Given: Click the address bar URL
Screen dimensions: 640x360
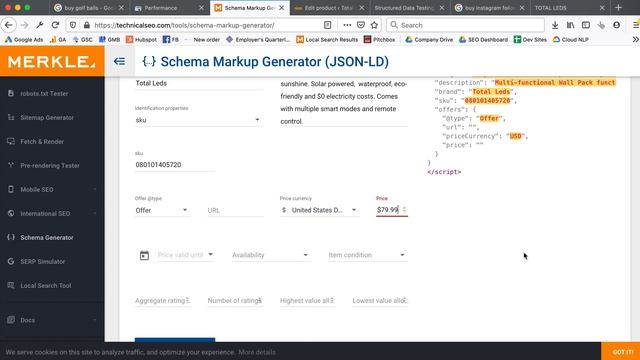Looking at the screenshot, I should coord(184,25).
